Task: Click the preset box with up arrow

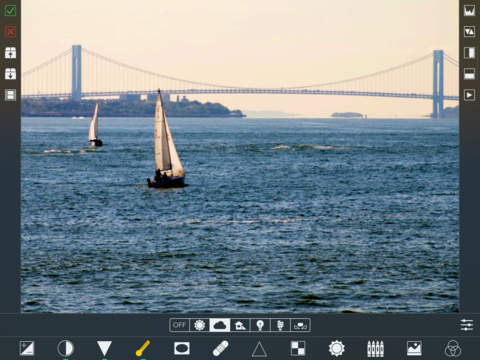Action: tap(10, 53)
